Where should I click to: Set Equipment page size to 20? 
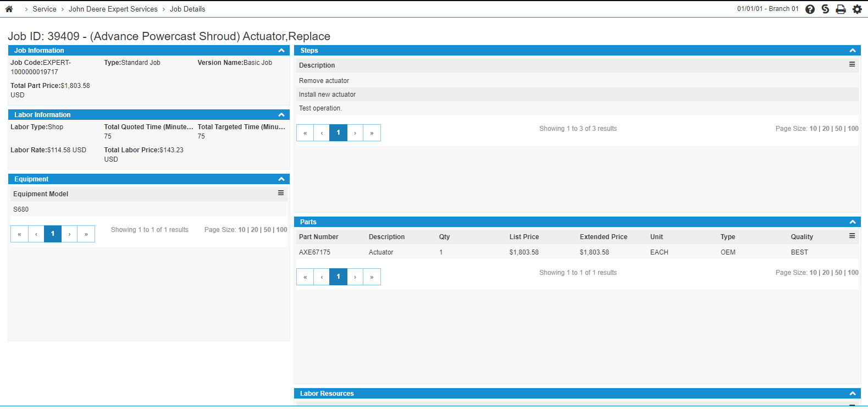pos(255,230)
